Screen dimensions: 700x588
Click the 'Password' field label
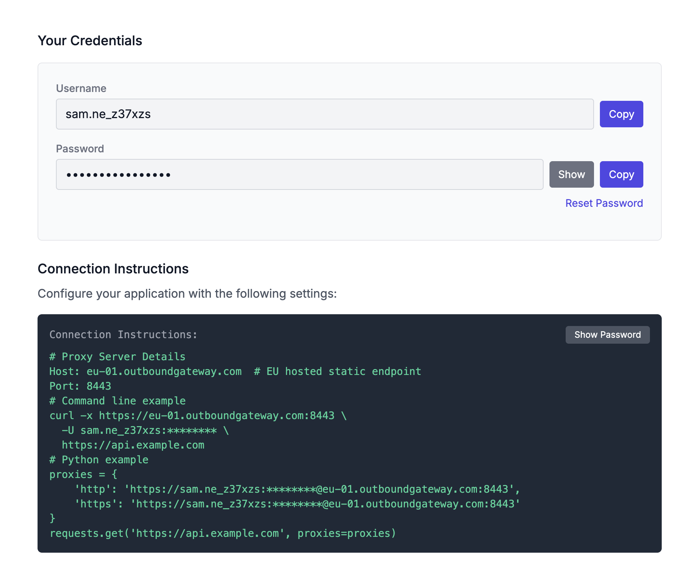point(80,149)
